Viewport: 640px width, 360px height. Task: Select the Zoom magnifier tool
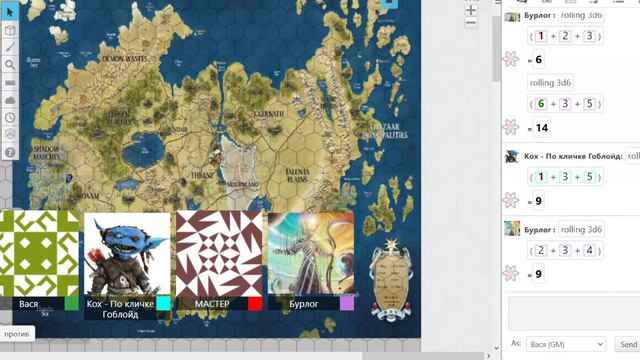coord(10,64)
